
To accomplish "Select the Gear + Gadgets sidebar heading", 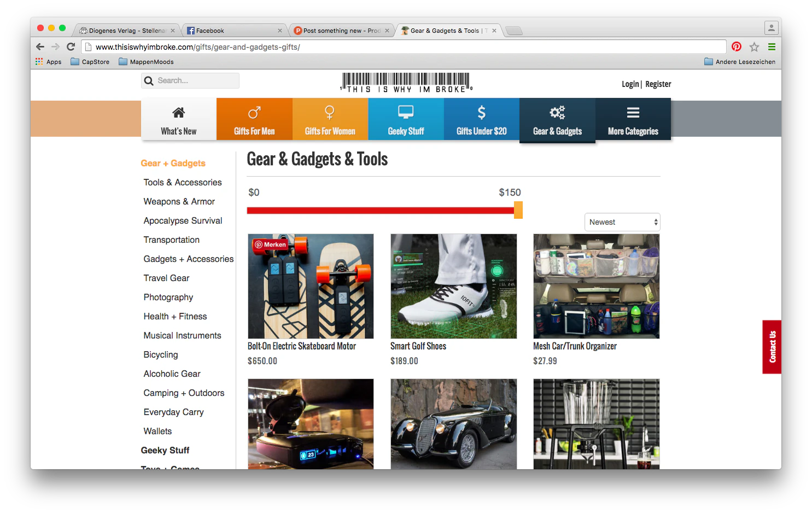I will click(173, 163).
